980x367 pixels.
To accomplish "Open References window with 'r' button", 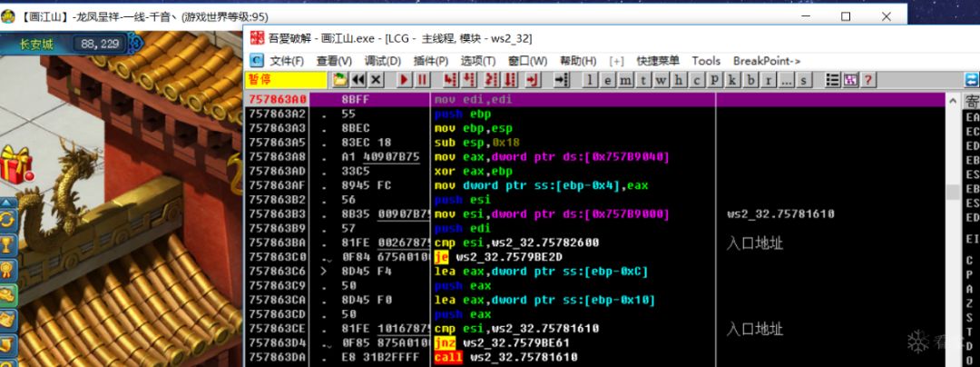I will (x=769, y=80).
